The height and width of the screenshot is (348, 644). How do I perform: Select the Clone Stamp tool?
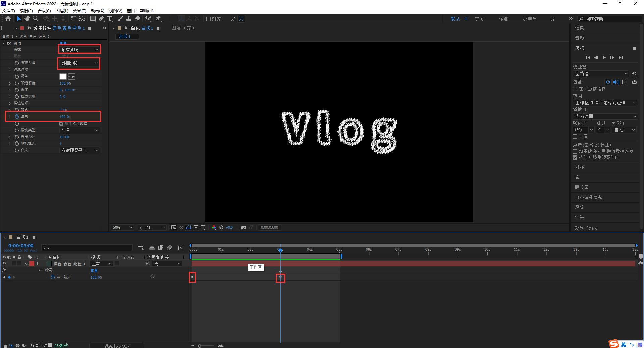[128, 19]
